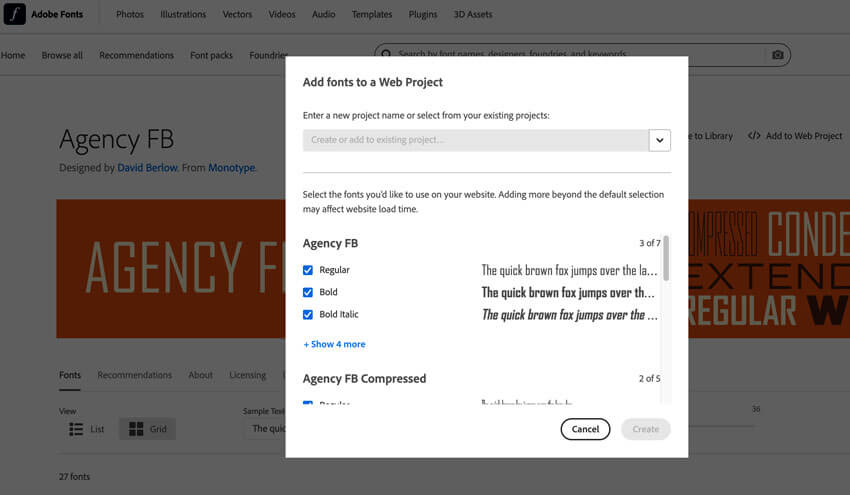This screenshot has height=495, width=850.
Task: Select the Grid view icon
Action: (136, 429)
